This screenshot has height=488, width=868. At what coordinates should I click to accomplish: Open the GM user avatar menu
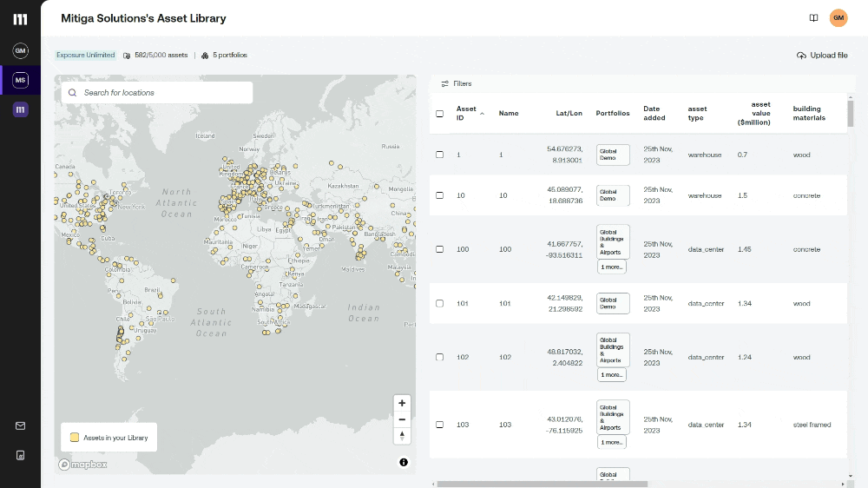(x=838, y=17)
